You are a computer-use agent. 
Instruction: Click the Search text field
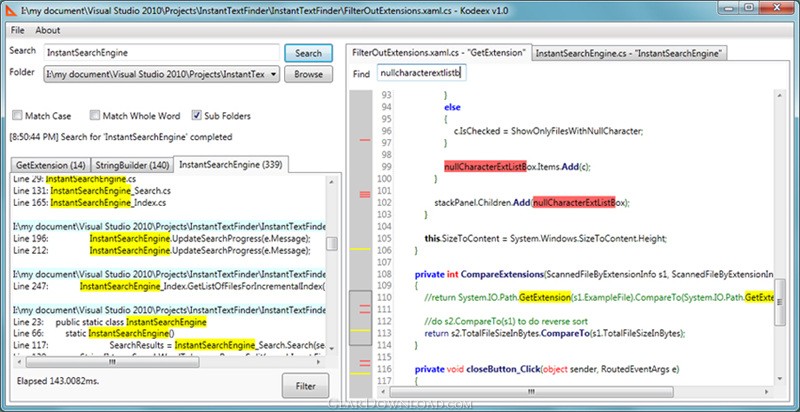(162, 53)
